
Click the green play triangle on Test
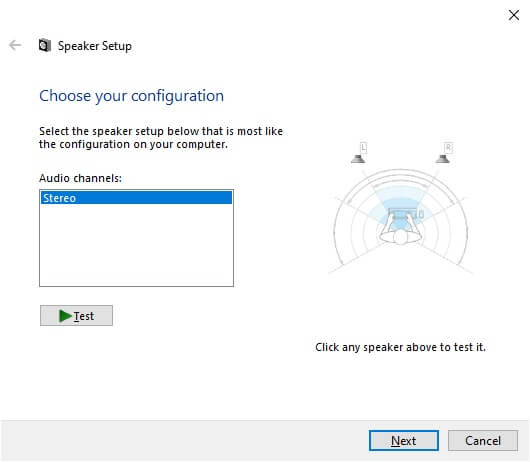pos(65,316)
